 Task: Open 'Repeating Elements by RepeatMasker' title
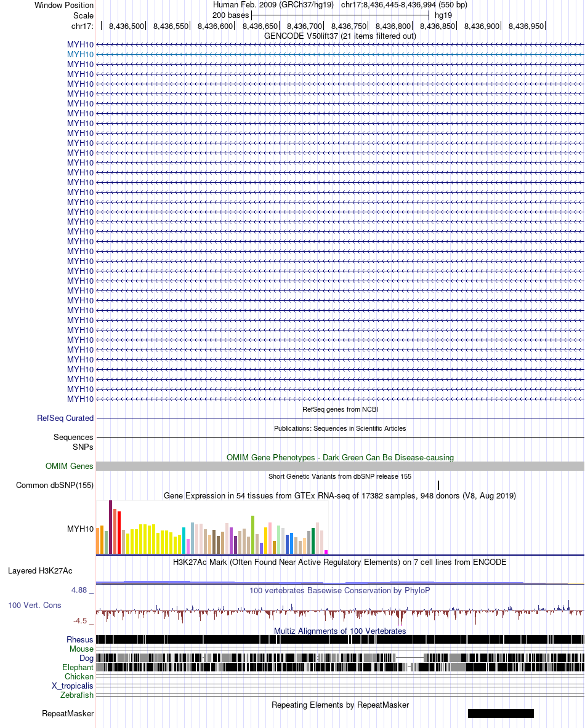[x=340, y=705]
